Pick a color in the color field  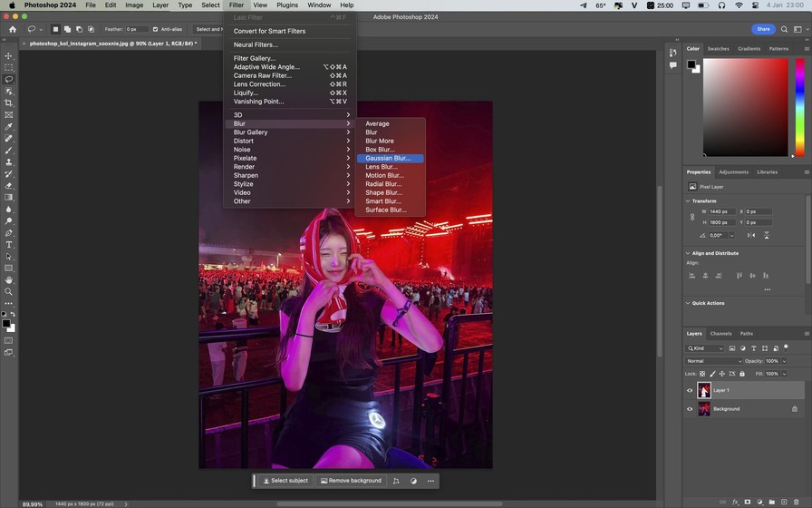pyautogui.click(x=745, y=107)
